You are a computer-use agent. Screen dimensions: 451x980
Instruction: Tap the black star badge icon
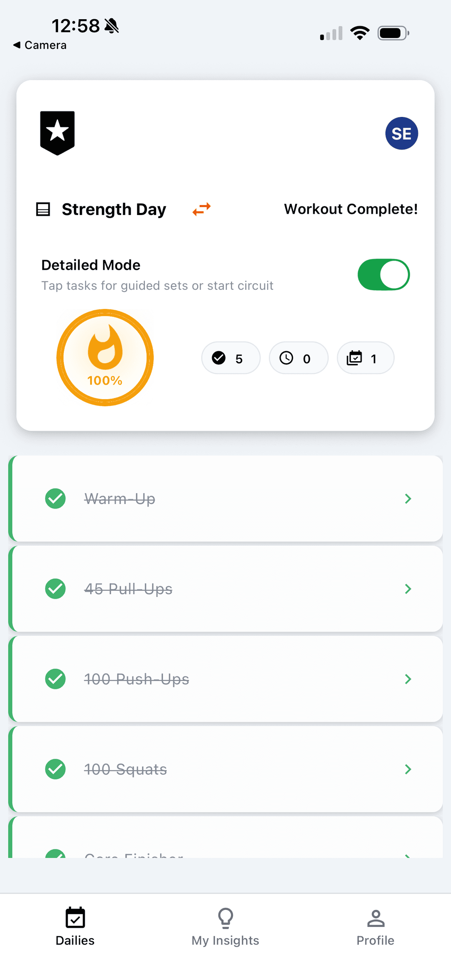click(x=57, y=133)
